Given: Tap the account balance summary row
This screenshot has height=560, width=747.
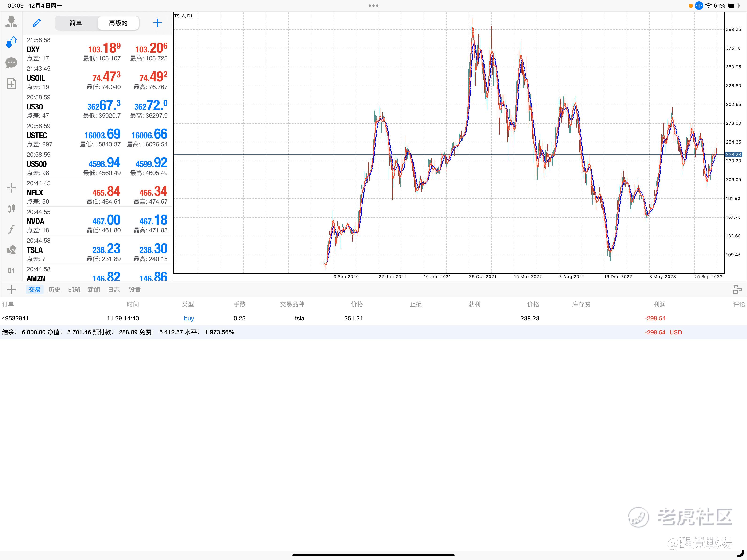Looking at the screenshot, I should 373,332.
